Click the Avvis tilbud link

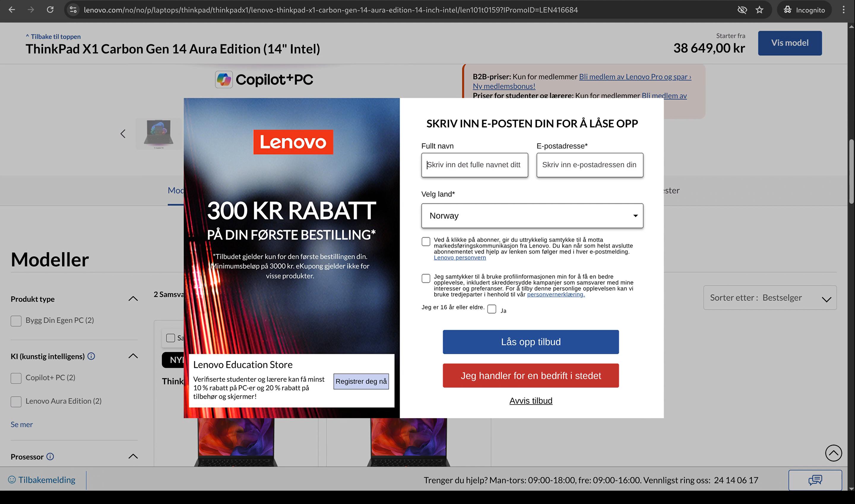pyautogui.click(x=531, y=401)
